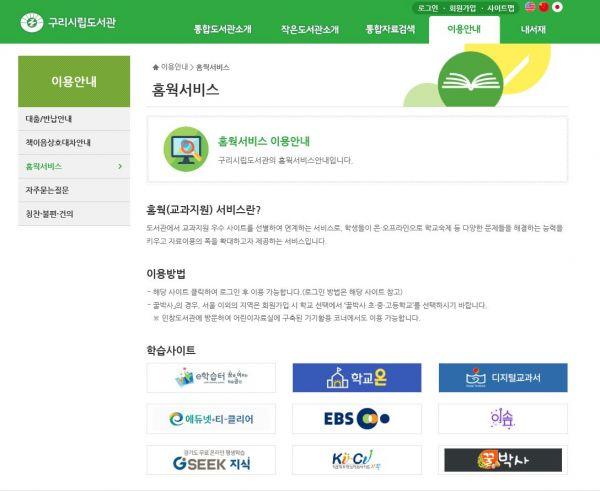Switch language with the China flag icon
The image size is (600, 491).
click(x=543, y=7)
